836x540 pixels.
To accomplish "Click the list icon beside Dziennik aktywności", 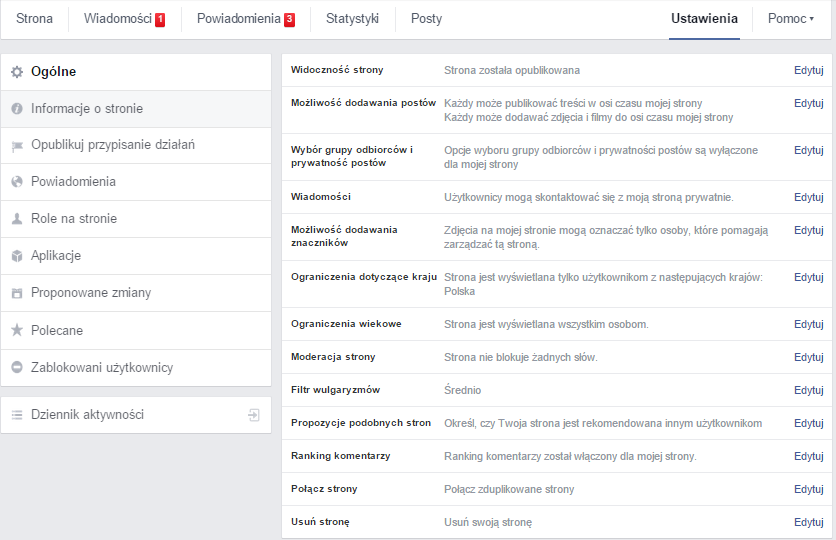I will coord(17,415).
